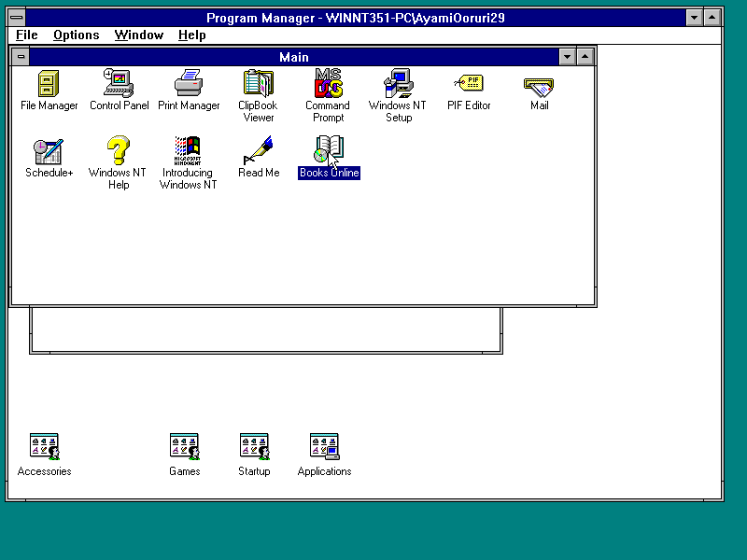Viewport: 747px width, 560px height.
Task: Minimize the Program Manager window
Action: pos(694,18)
